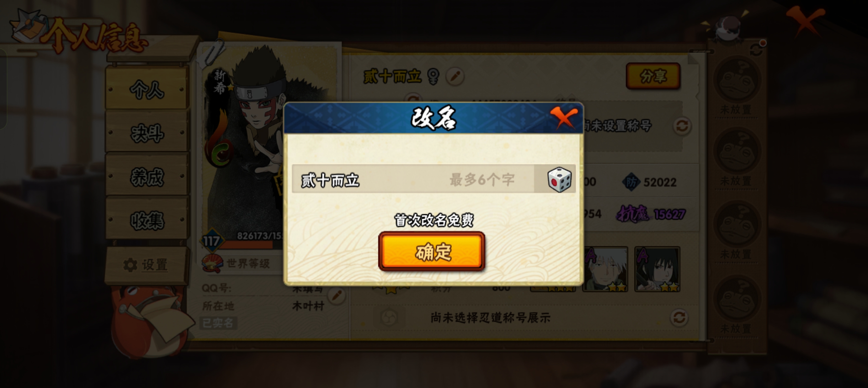Roll the random name dice icon

tap(559, 180)
